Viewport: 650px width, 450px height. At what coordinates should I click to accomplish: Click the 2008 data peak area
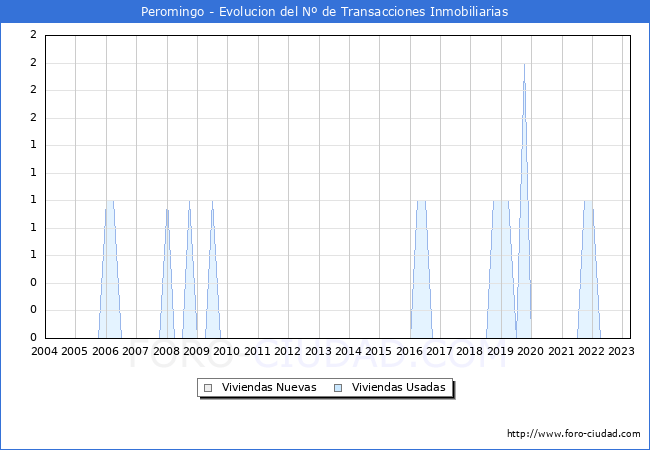(x=167, y=273)
